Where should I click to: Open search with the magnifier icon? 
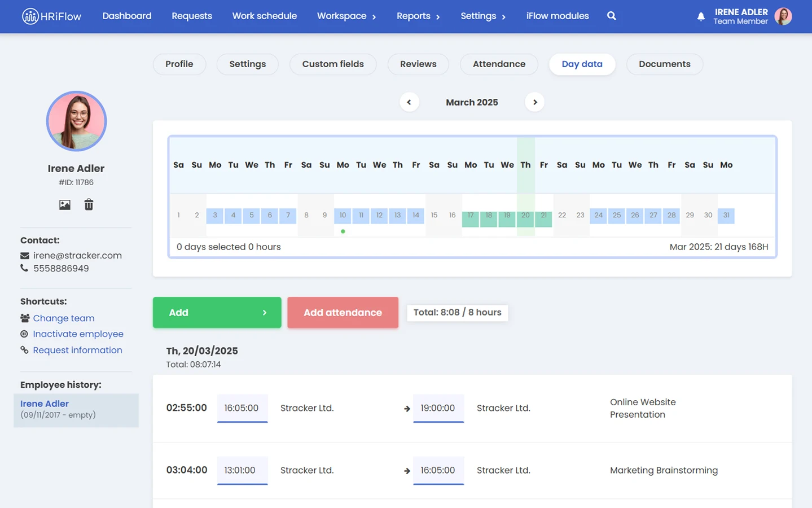point(611,16)
